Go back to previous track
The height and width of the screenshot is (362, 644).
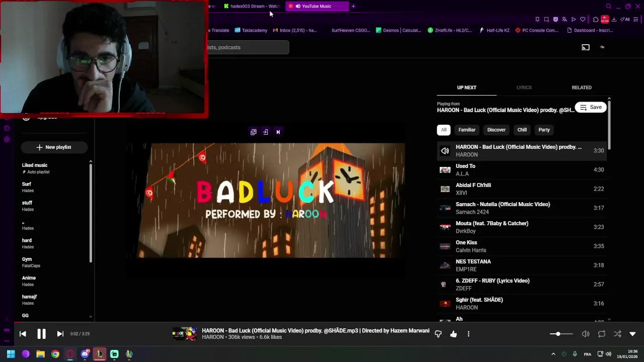[23, 334]
